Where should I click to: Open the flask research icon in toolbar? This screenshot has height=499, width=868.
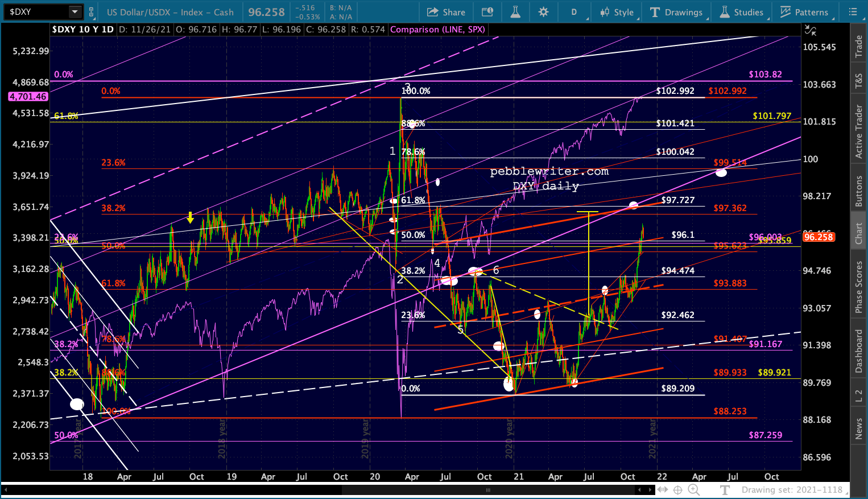[x=515, y=12]
